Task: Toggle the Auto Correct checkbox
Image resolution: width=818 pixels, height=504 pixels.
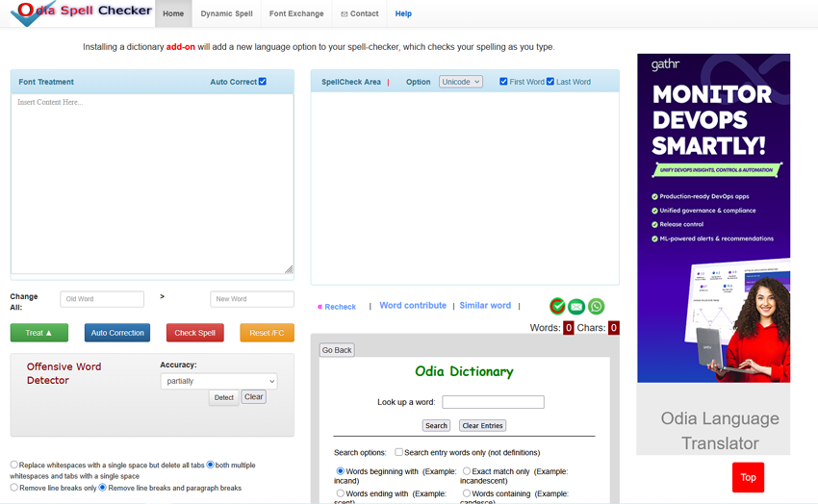Action: [263, 82]
